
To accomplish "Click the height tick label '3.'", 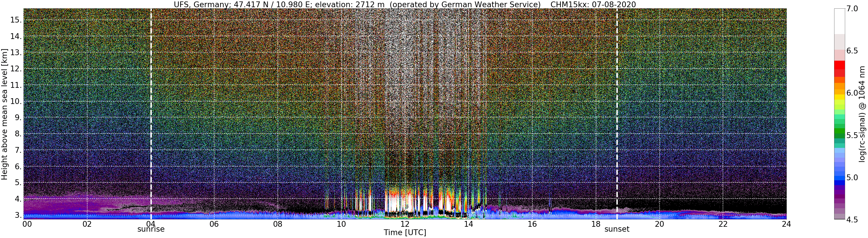I will [x=18, y=215].
